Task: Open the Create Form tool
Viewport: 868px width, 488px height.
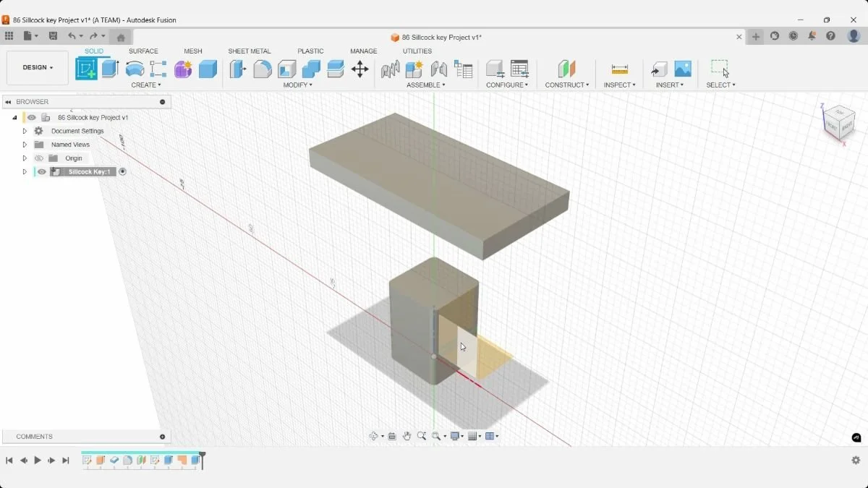Action: tap(183, 69)
